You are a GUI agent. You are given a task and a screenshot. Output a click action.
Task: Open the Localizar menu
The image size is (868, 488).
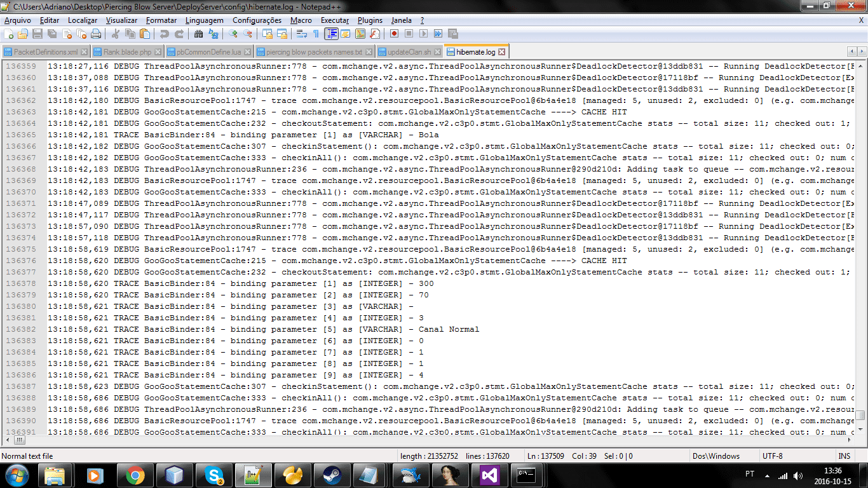click(x=83, y=20)
